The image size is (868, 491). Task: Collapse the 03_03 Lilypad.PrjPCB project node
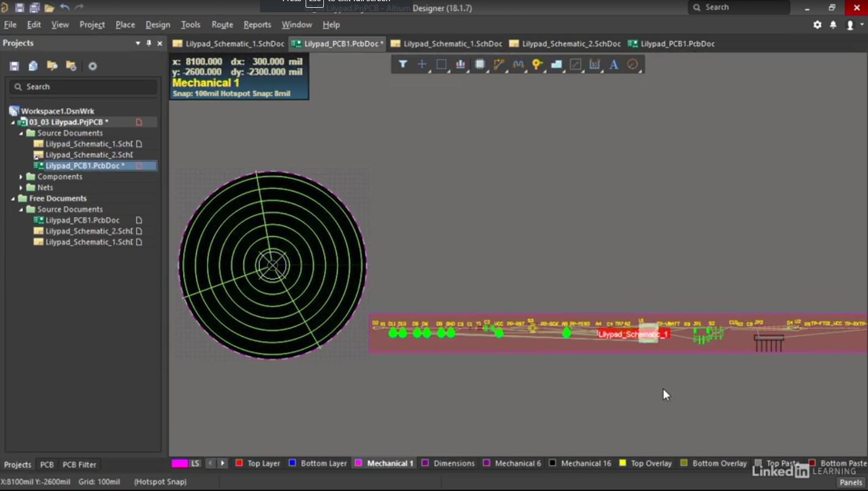[x=13, y=122]
